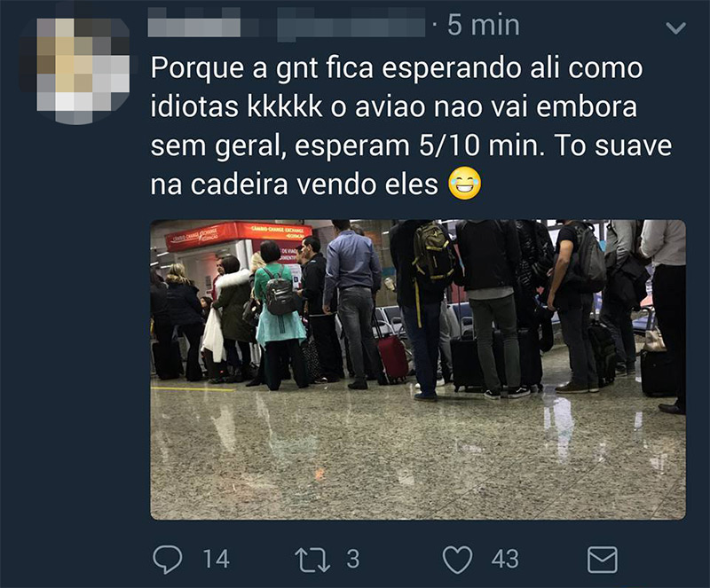Like the tweet with the heart icon
This screenshot has width=710, height=588.
tap(457, 560)
